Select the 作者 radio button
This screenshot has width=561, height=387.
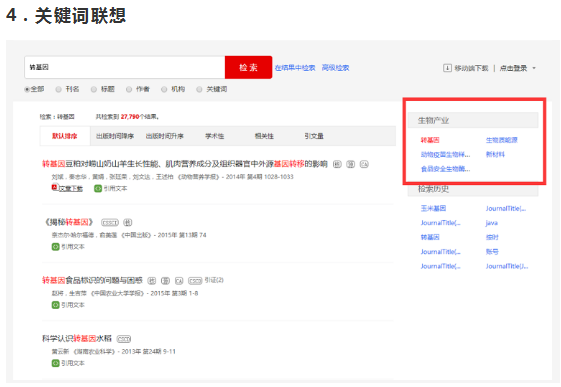[x=129, y=89]
